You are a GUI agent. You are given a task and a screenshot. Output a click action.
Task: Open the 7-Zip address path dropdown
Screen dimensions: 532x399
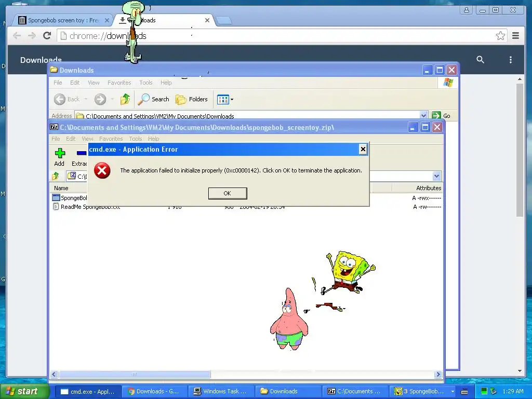click(436, 176)
